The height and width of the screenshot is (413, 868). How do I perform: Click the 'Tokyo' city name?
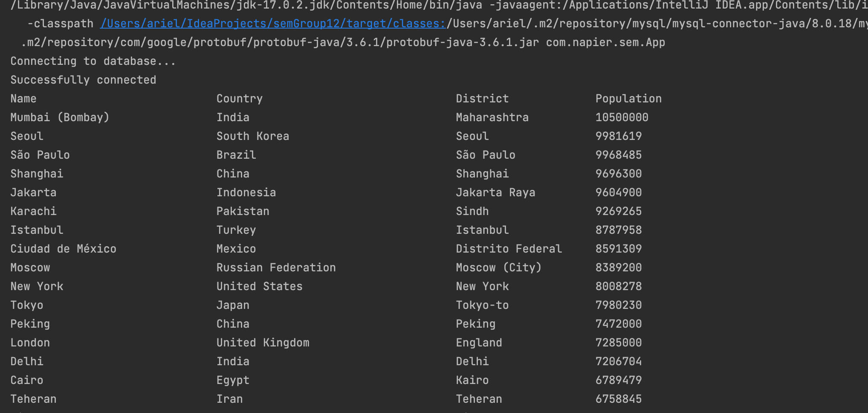pos(27,305)
